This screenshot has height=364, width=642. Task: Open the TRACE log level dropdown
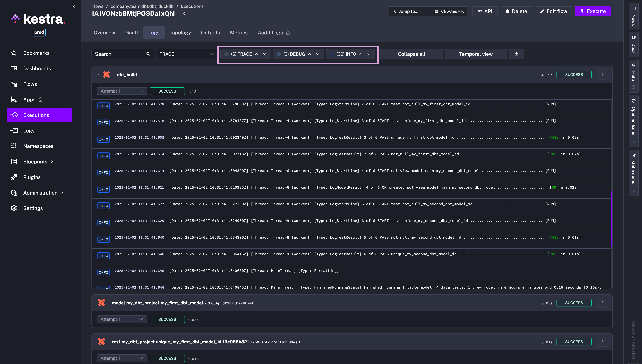pos(186,54)
